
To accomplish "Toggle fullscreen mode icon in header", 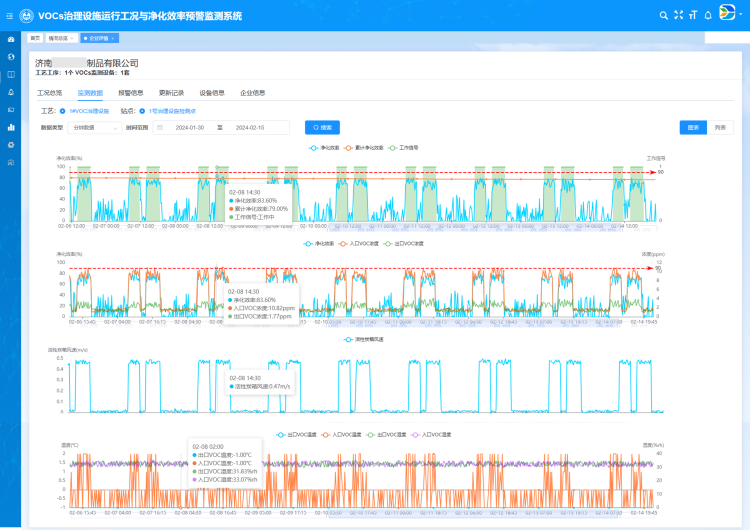I will [x=678, y=16].
